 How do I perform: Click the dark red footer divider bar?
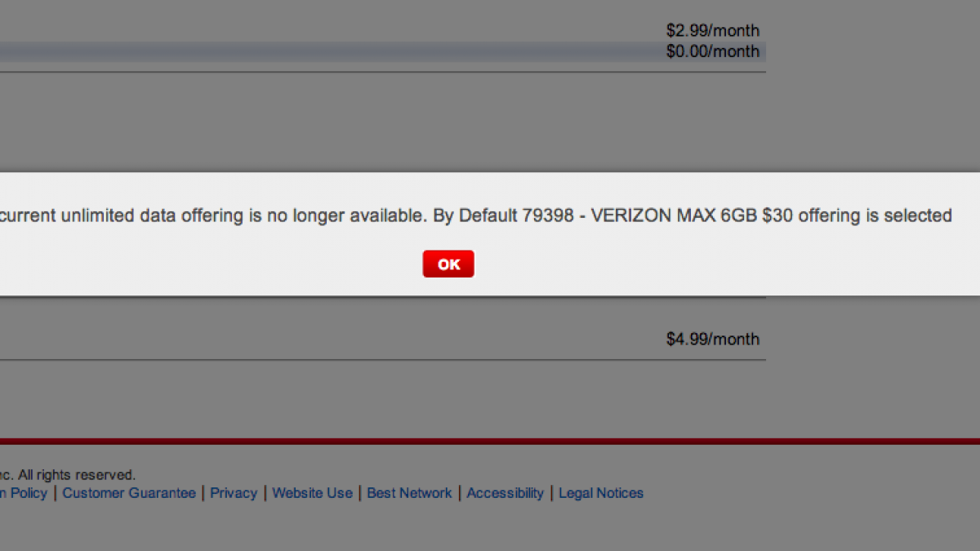point(490,442)
